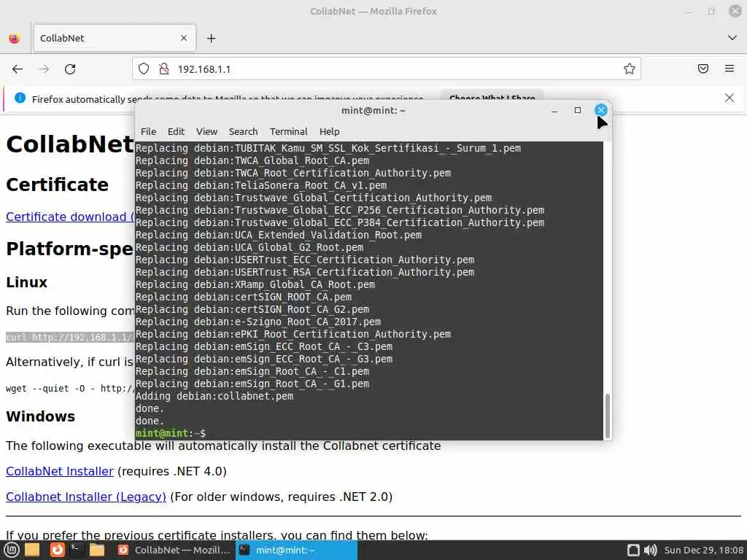Launch Firefox from the panel launcher
Viewport: 747px width, 560px height.
pyautogui.click(x=57, y=550)
